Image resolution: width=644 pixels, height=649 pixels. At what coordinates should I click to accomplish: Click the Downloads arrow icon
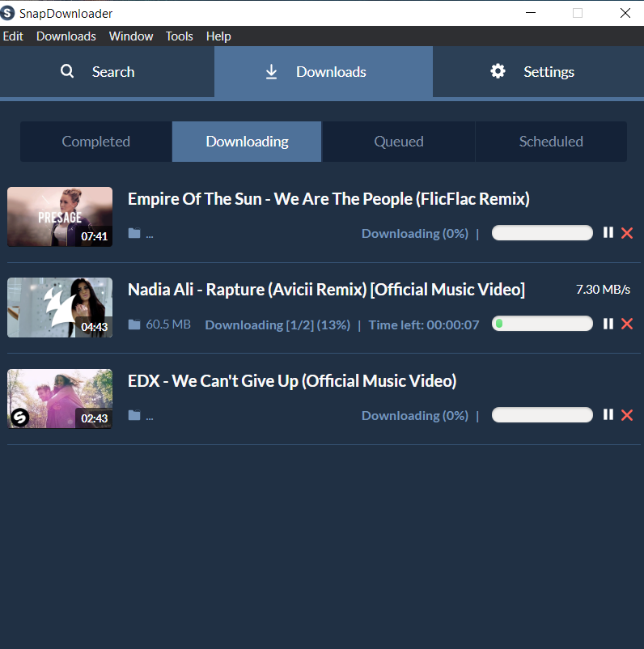click(x=272, y=72)
